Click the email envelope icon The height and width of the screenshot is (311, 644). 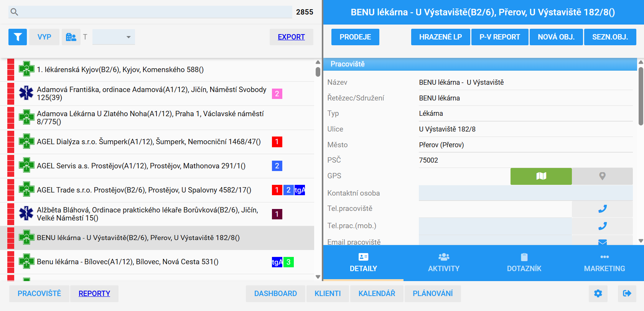[x=602, y=242]
